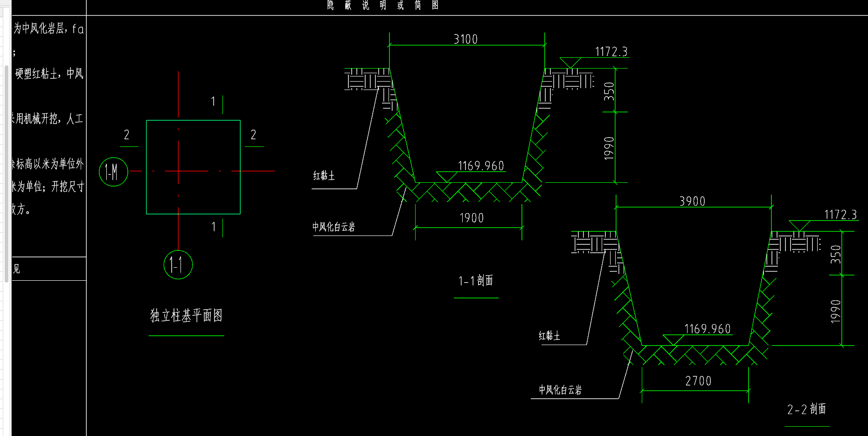This screenshot has width=868, height=436.
Task: Select section mark 2 left of plan square
Action: click(126, 135)
